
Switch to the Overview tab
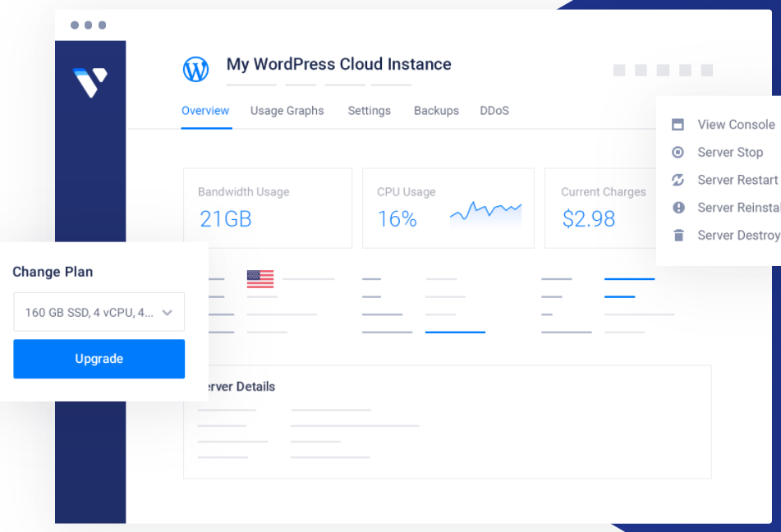tap(205, 111)
